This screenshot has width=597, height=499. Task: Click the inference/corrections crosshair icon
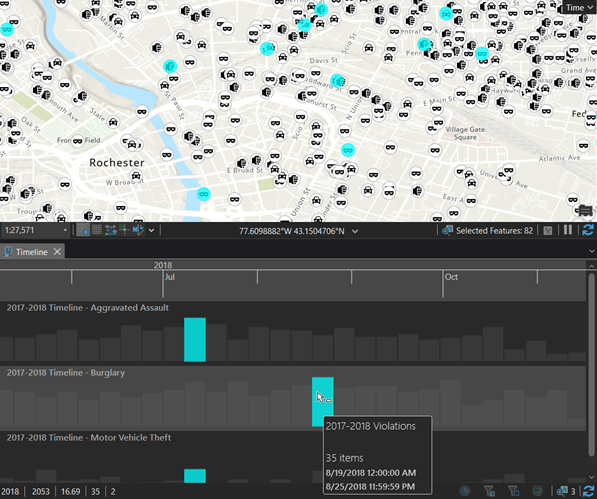(124, 230)
